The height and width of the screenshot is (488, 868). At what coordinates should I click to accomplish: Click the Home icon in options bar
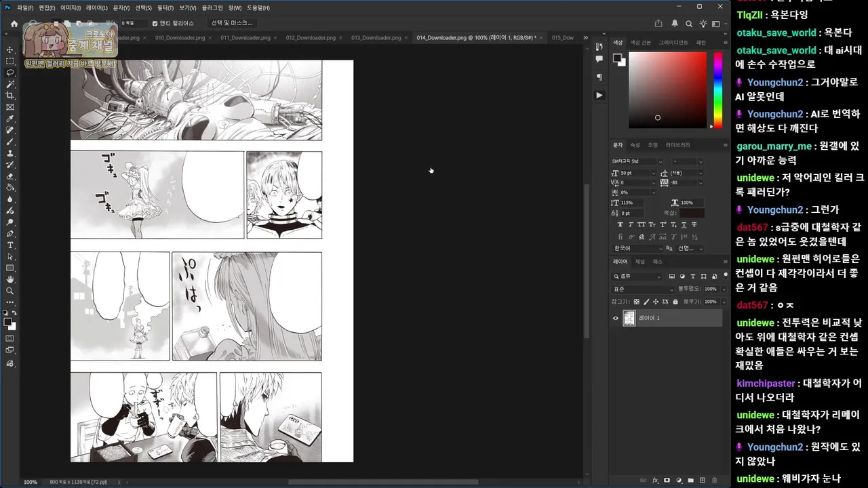coord(14,23)
